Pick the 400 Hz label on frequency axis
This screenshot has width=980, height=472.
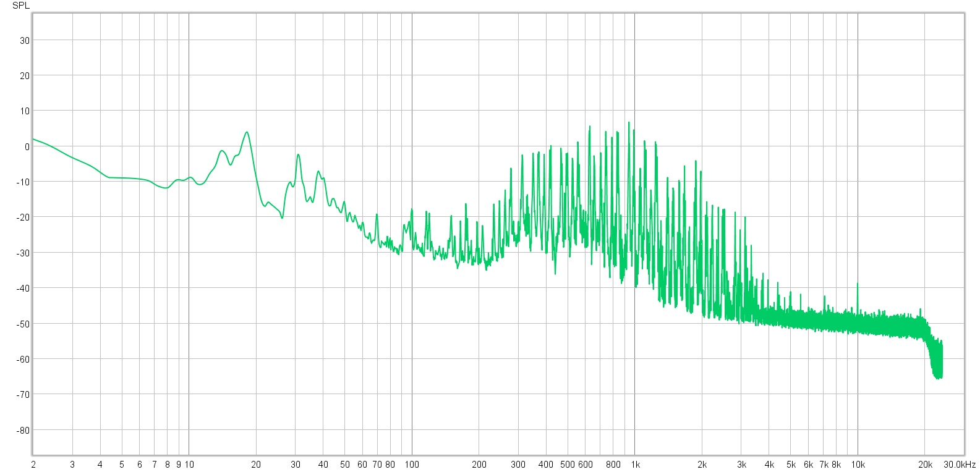point(546,465)
